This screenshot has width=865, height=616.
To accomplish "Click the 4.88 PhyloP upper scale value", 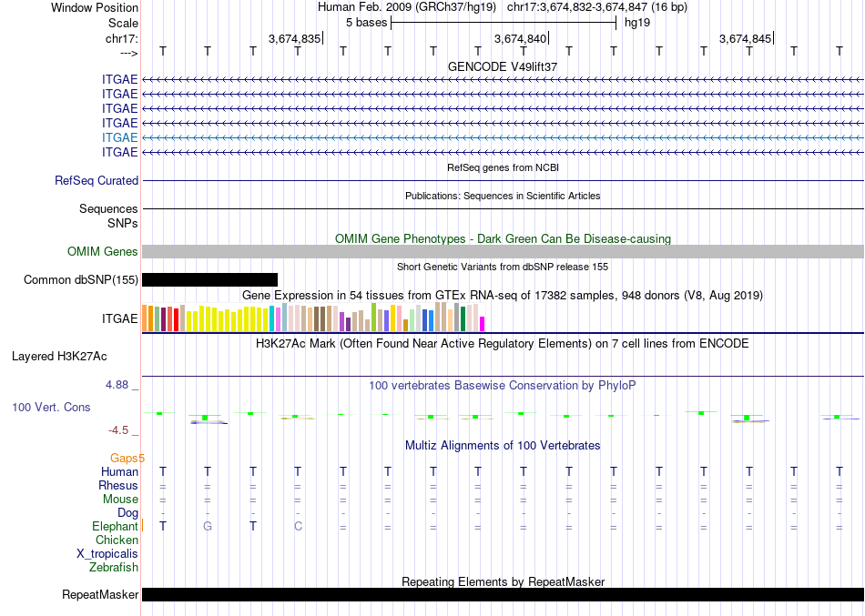I will pos(117,384).
